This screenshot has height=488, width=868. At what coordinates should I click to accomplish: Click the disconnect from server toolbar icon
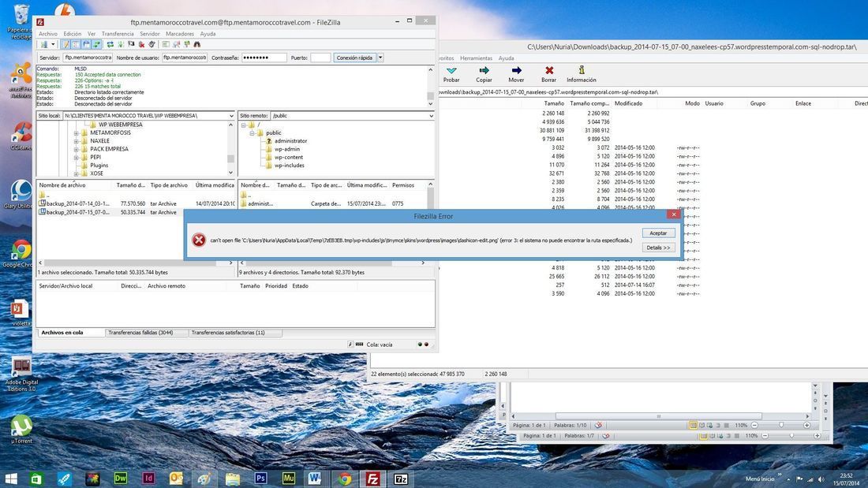[x=142, y=44]
